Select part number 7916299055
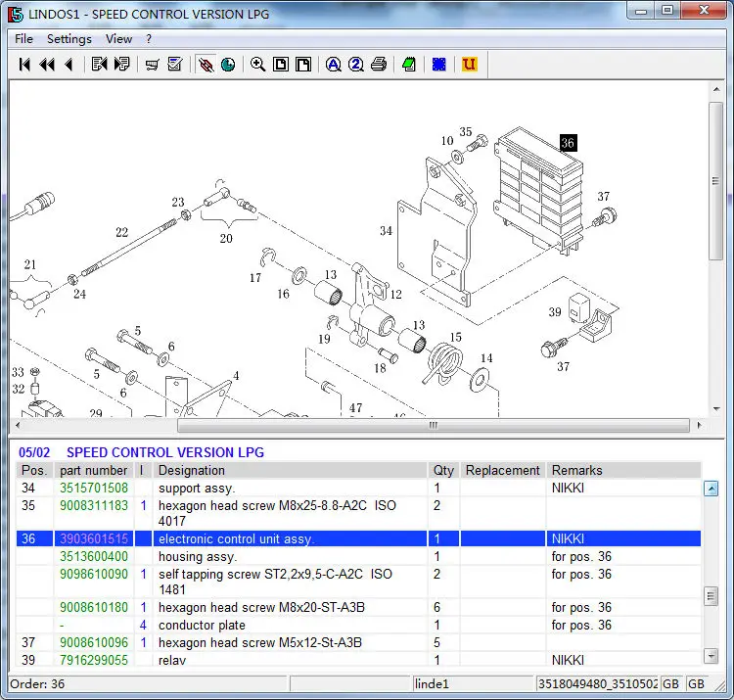Image resolution: width=734 pixels, height=700 pixels. [x=94, y=660]
